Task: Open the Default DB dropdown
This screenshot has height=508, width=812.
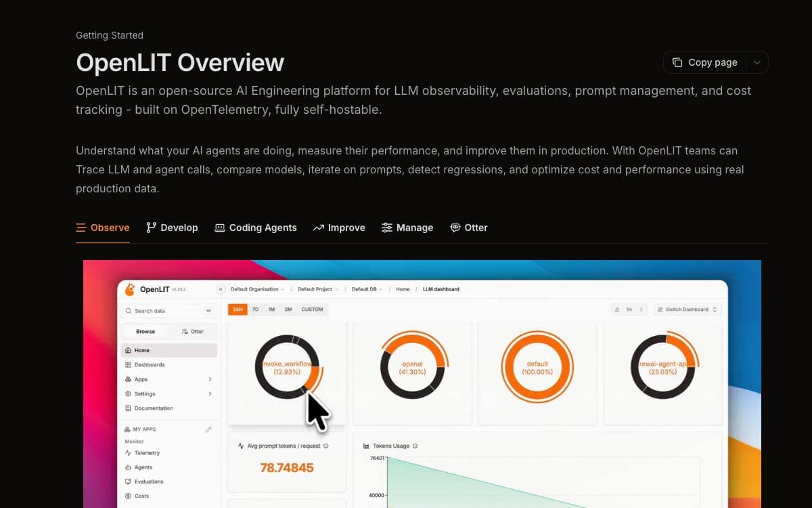Action: pos(367,289)
